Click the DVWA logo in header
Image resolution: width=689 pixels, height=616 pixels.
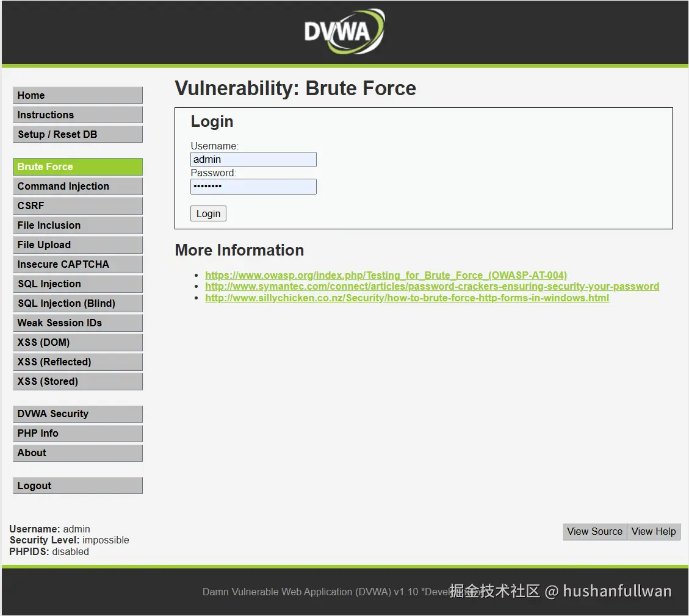[x=344, y=32]
